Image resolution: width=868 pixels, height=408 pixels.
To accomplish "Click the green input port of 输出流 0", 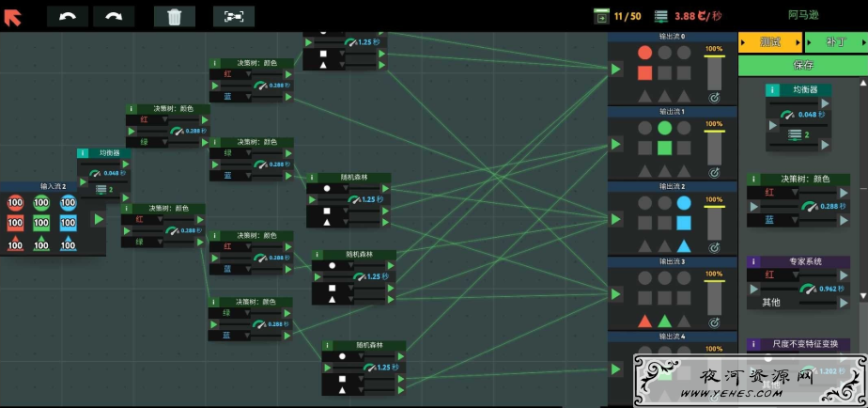I will 615,70.
